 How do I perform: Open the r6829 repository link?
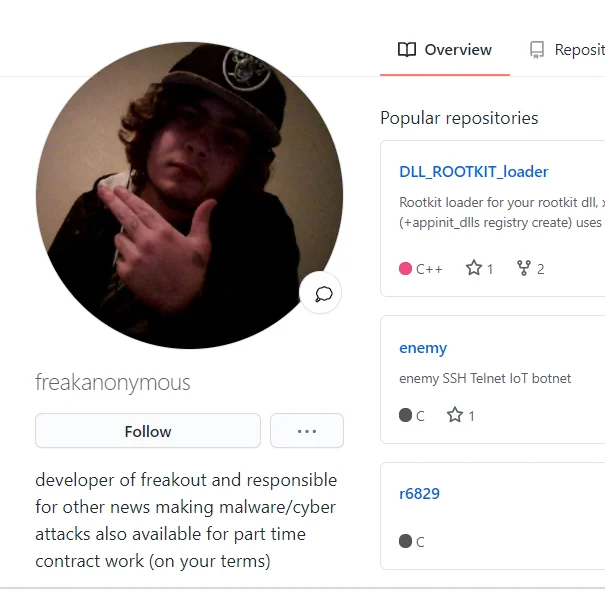click(419, 494)
